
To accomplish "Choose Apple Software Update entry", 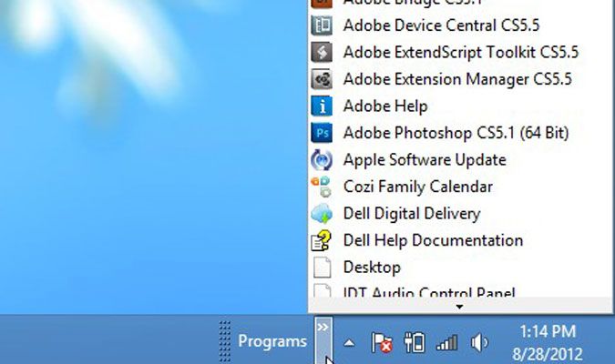I will 425,160.
